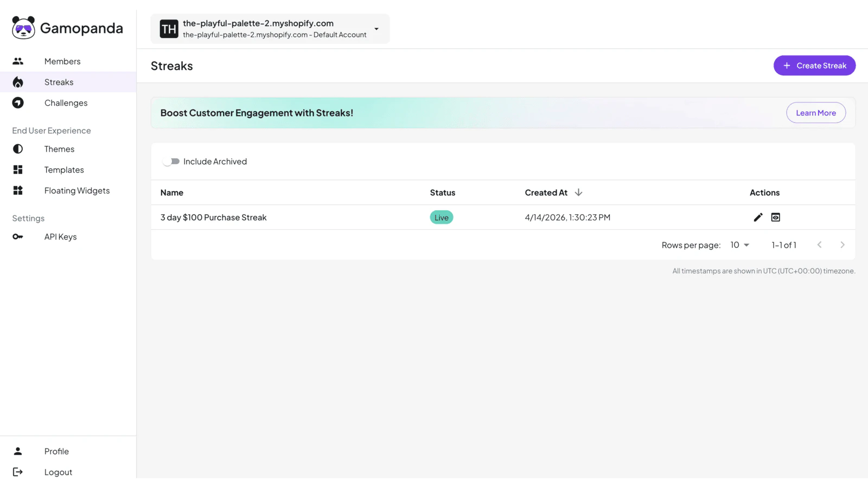Click the Status column header
This screenshot has height=488, width=868.
click(443, 192)
